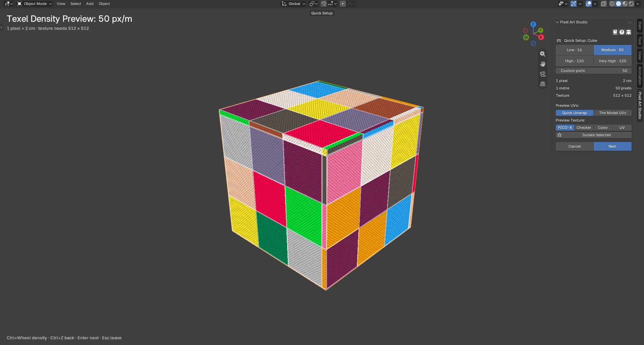This screenshot has height=345, width=644.
Task: Open the editor type menu icon
Action: [8, 4]
